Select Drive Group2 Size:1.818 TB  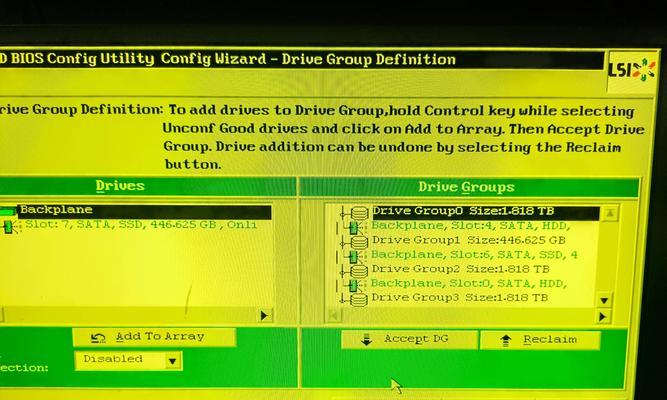pos(460,269)
